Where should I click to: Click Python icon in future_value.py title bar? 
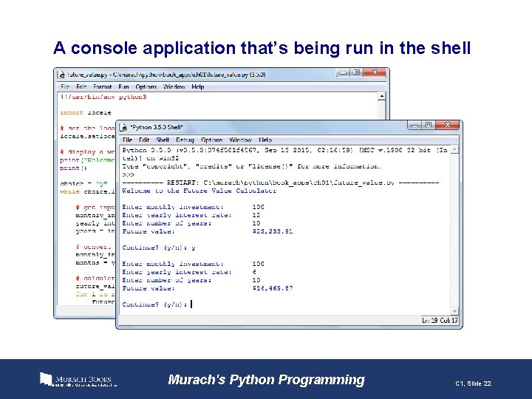click(62, 75)
